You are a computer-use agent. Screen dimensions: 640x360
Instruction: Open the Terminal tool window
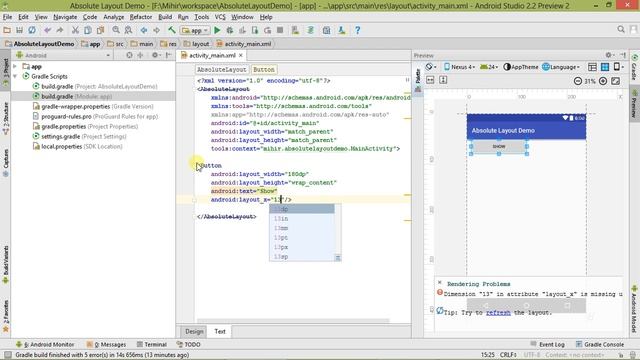152,344
